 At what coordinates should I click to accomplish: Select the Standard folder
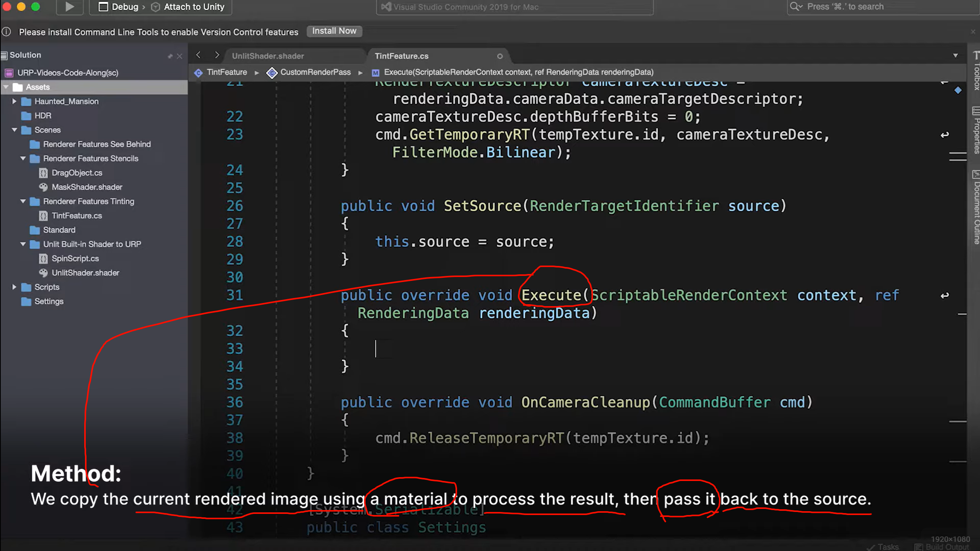pyautogui.click(x=59, y=230)
